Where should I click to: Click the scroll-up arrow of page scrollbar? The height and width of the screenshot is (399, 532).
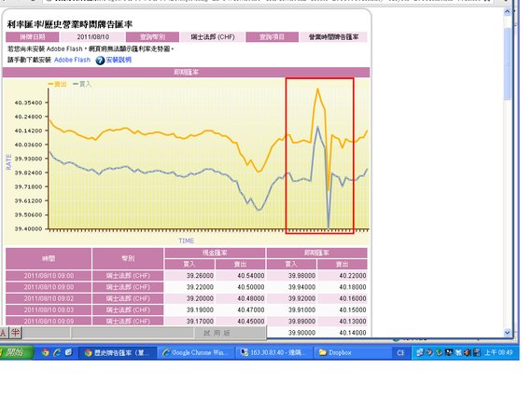coord(507,12)
